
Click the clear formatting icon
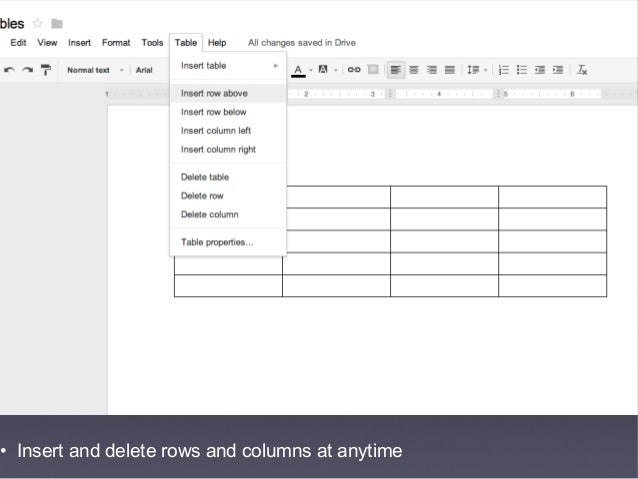coord(582,70)
